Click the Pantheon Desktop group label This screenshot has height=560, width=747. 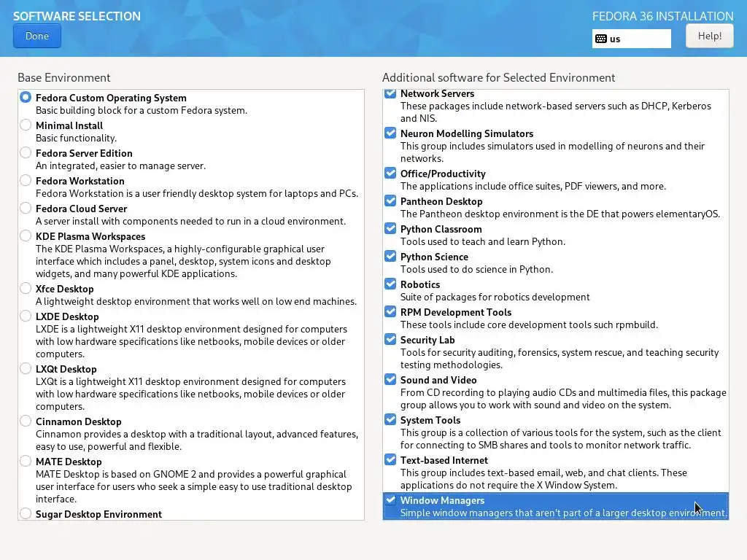point(441,201)
